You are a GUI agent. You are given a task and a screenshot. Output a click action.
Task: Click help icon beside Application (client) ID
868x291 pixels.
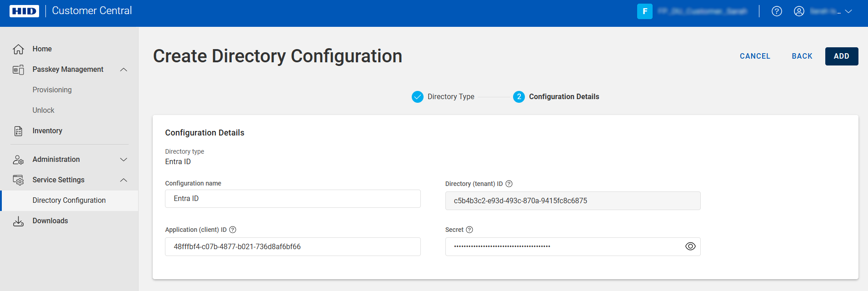[x=233, y=230]
